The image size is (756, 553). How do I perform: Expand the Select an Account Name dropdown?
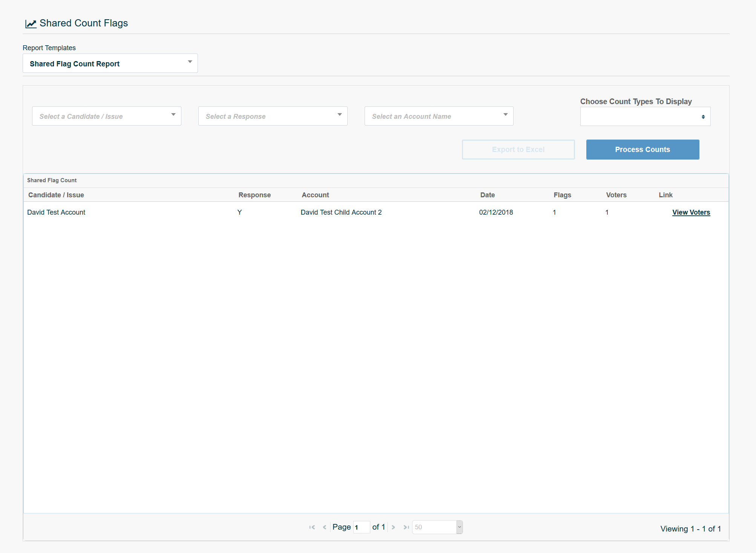coord(439,116)
